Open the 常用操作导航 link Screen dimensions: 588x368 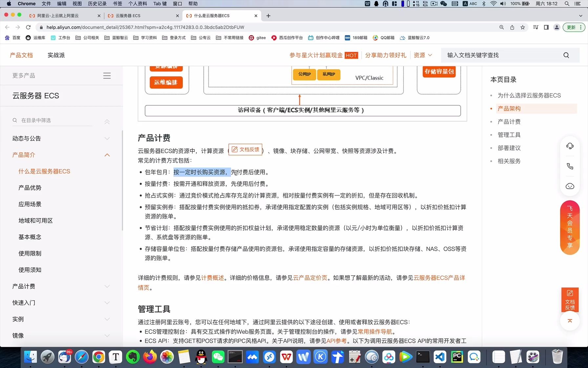pyautogui.click(x=375, y=332)
